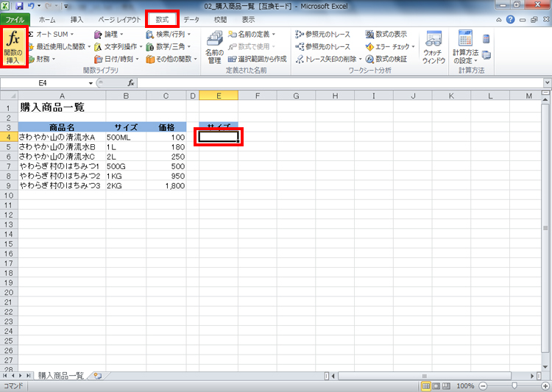This screenshot has height=392, width=552.
Task: Switch to the Page Layout (ページ レイアウト) tab
Action: point(119,20)
